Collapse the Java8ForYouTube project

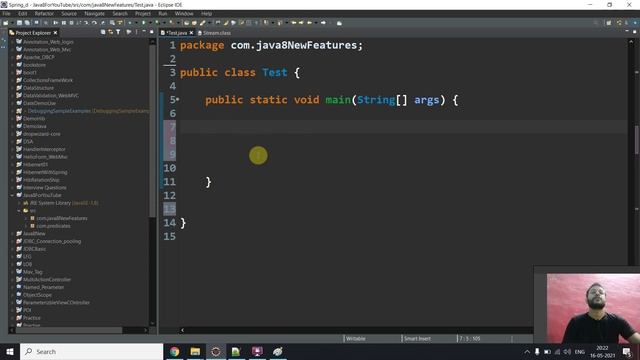pos(12,195)
